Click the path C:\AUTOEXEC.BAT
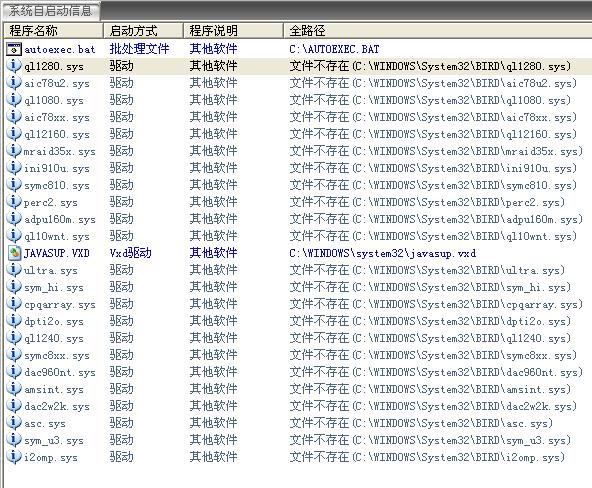The image size is (592, 488). [334, 49]
